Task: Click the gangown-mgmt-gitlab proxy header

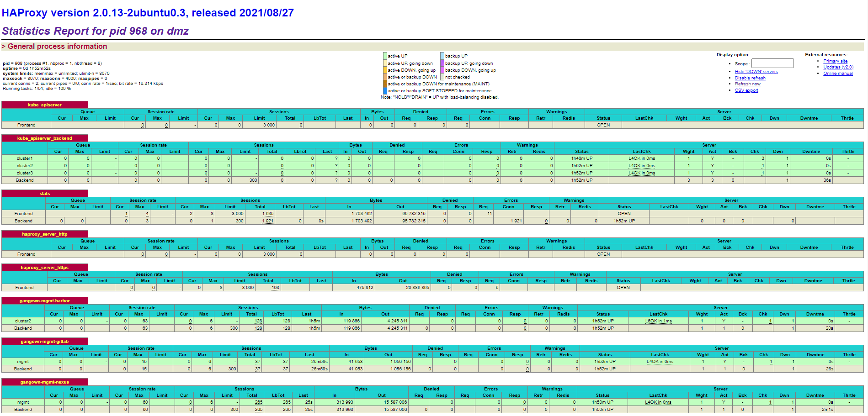Action: tap(44, 342)
